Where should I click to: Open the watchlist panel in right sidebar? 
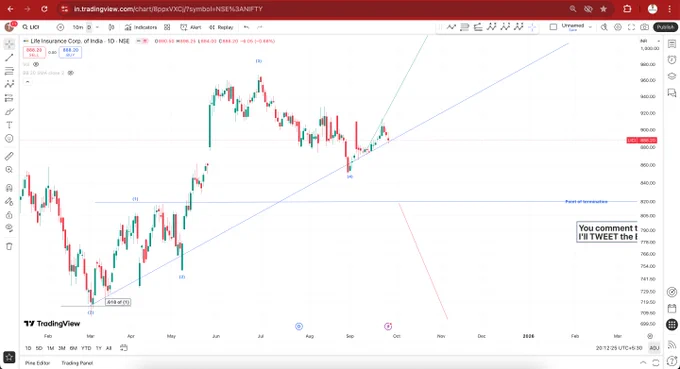click(672, 44)
